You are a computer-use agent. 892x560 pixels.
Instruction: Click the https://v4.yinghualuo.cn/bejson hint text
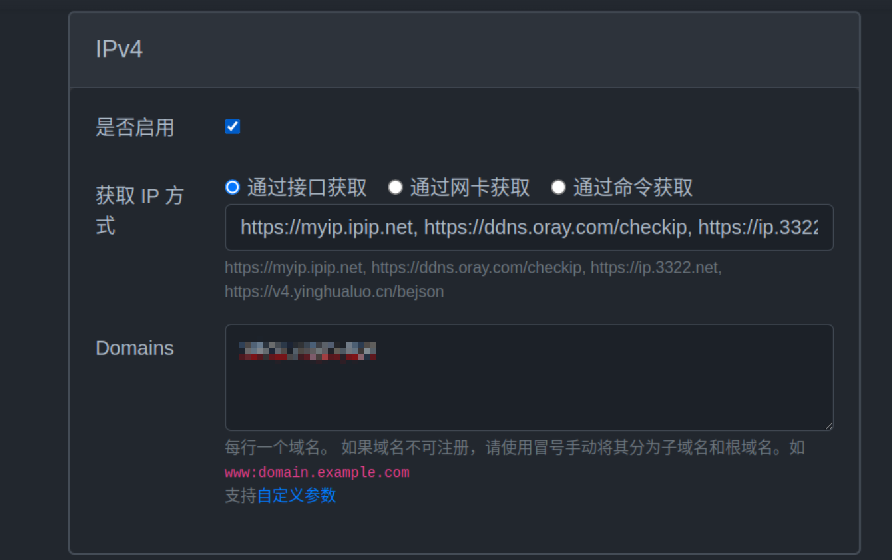[x=334, y=292]
